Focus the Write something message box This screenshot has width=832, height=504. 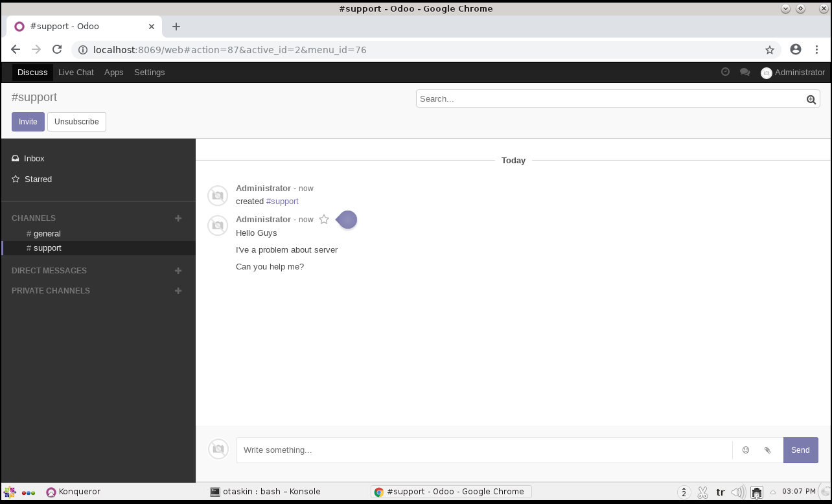[484, 450]
